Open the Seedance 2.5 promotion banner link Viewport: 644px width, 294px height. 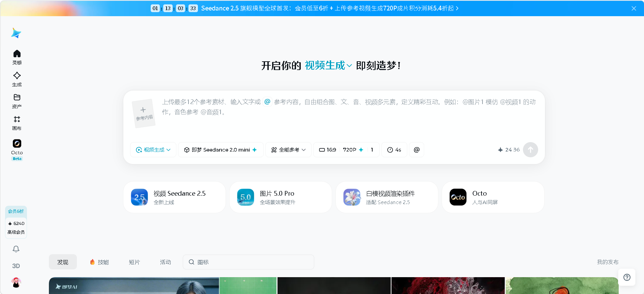coord(330,8)
